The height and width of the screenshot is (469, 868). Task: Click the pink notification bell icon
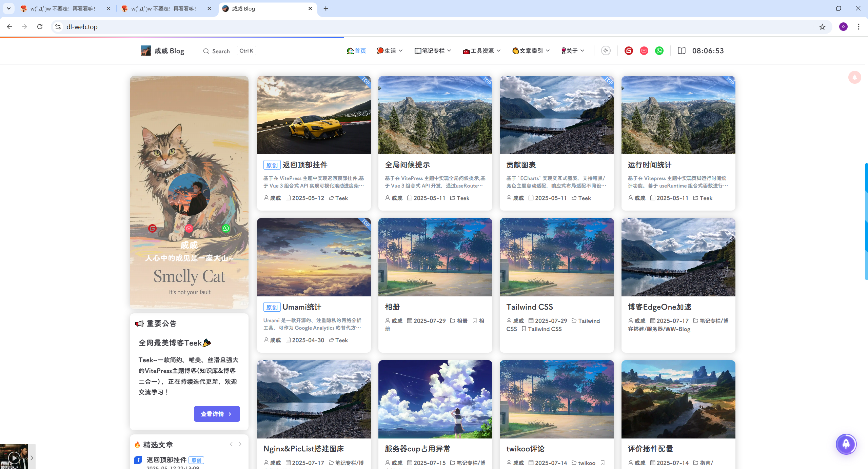tap(854, 77)
